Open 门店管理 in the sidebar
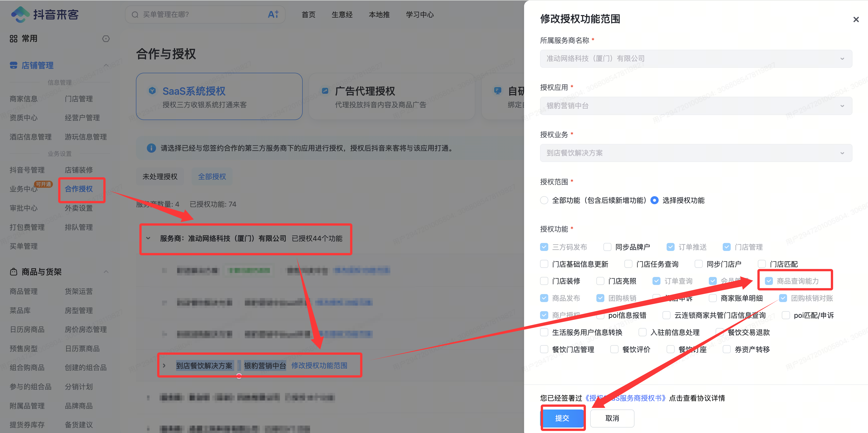The height and width of the screenshot is (433, 868). [x=79, y=99]
